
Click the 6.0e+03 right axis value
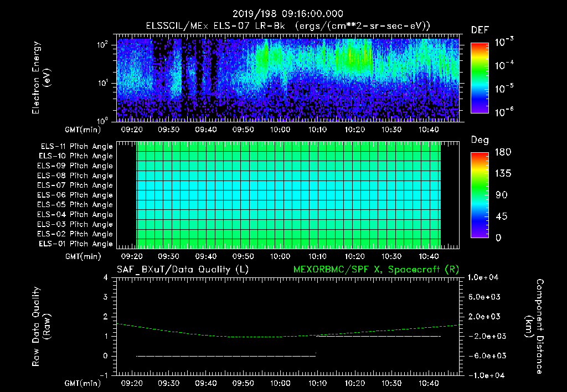click(x=484, y=297)
